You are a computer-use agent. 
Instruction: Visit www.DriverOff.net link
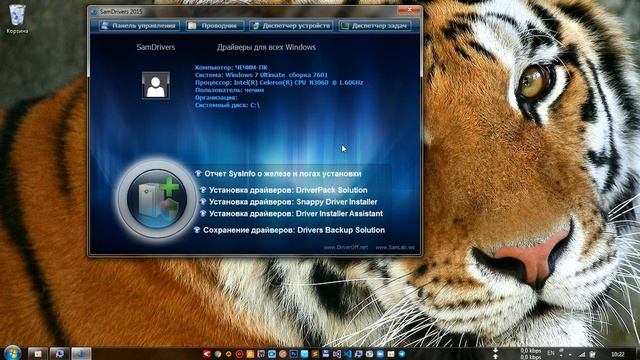click(346, 247)
